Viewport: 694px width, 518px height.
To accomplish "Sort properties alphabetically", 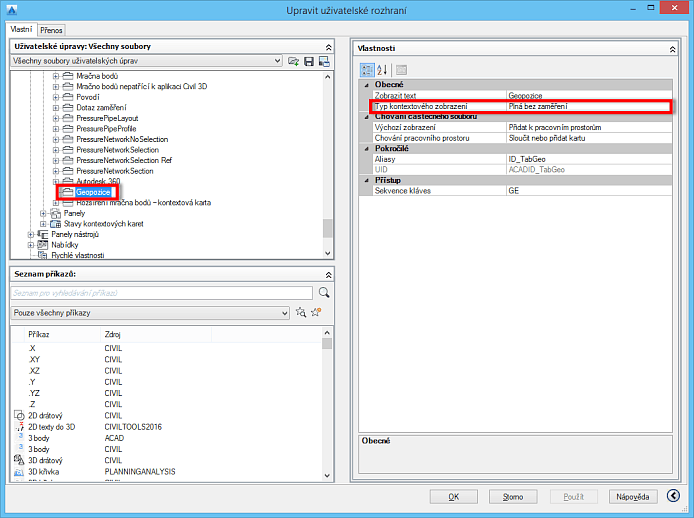I will [x=382, y=69].
